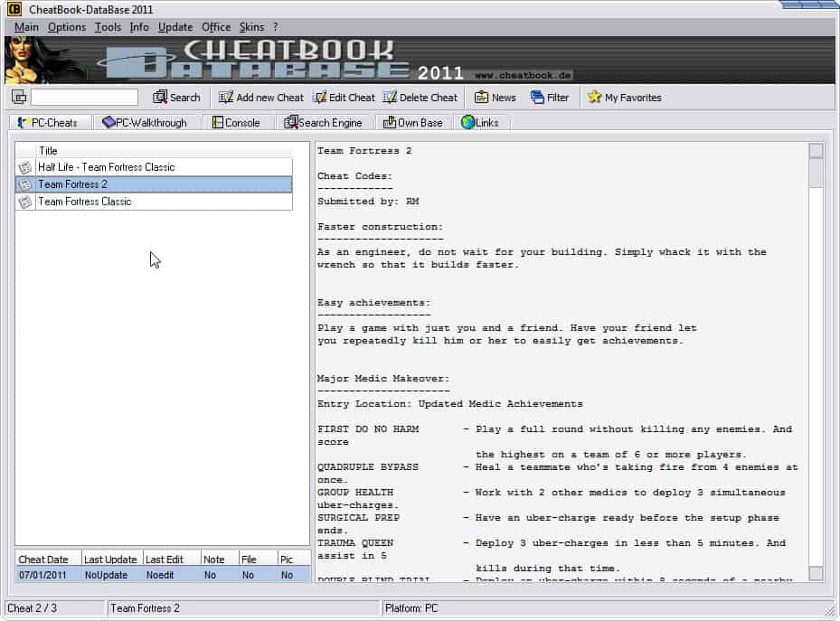Click the www.cheatbook.de banner link

point(523,76)
